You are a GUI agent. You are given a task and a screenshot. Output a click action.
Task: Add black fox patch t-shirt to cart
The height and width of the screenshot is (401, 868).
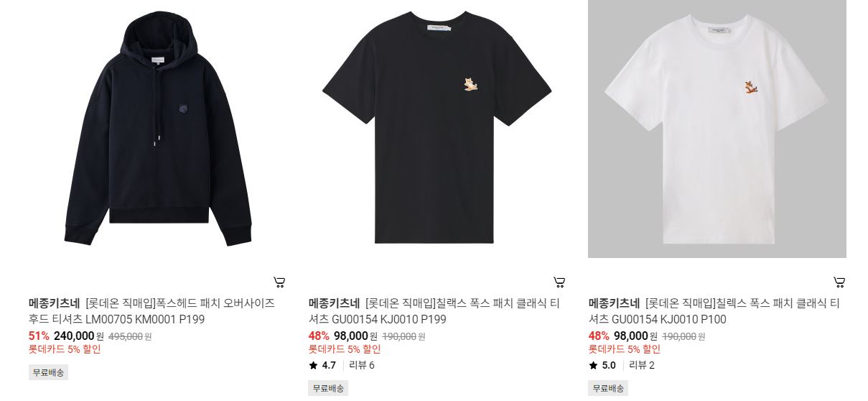point(559,282)
